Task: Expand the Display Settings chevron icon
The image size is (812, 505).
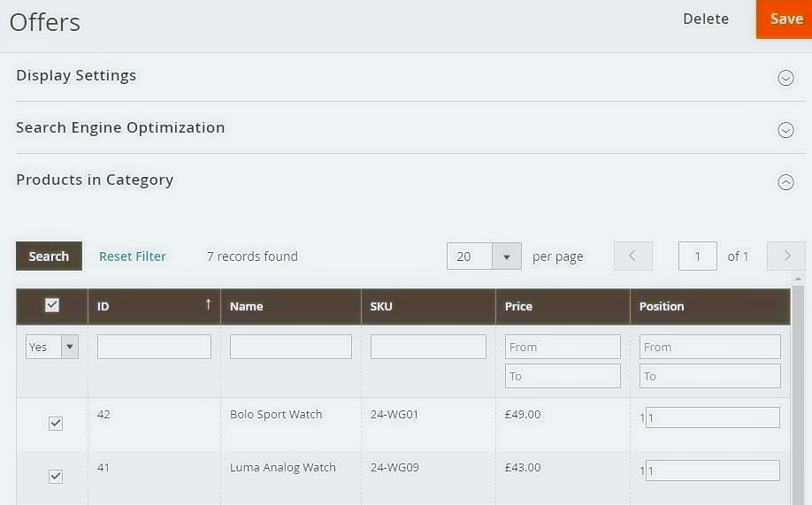Action: [785, 78]
